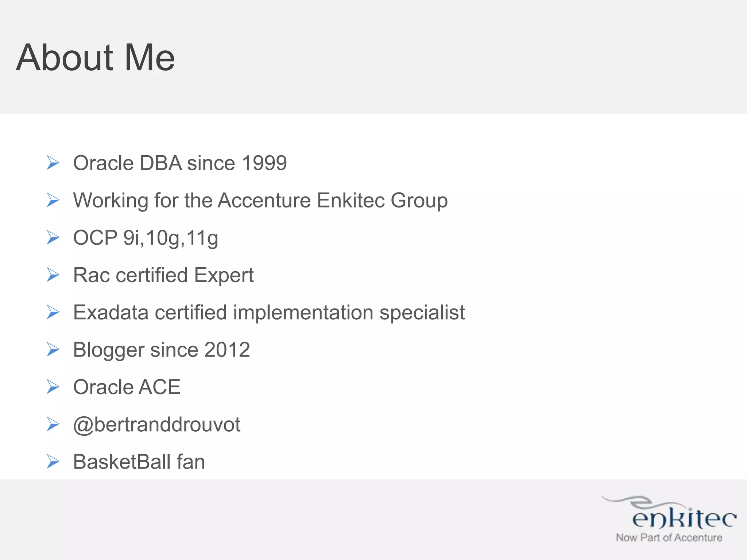Click the About Me slide title
This screenshot has height=560, width=747.
tap(96, 58)
